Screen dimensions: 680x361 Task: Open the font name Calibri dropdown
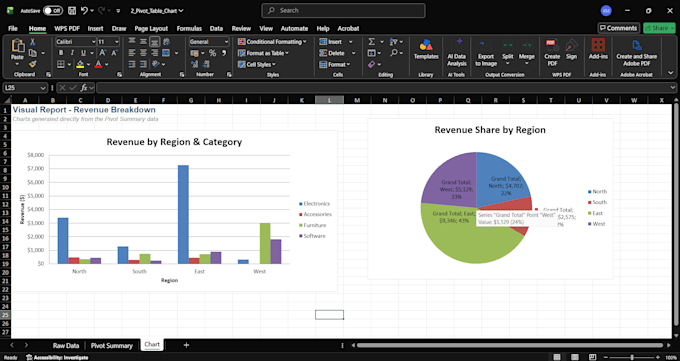76,42
